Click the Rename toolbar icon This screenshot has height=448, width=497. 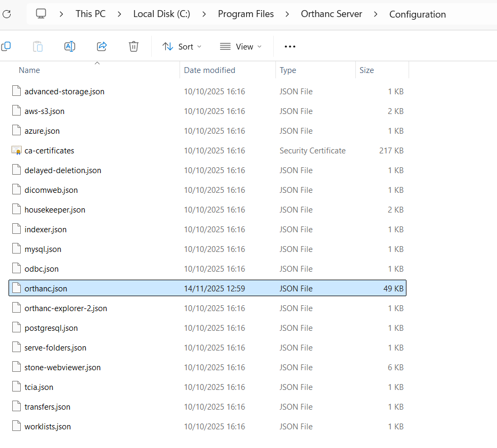click(x=70, y=46)
